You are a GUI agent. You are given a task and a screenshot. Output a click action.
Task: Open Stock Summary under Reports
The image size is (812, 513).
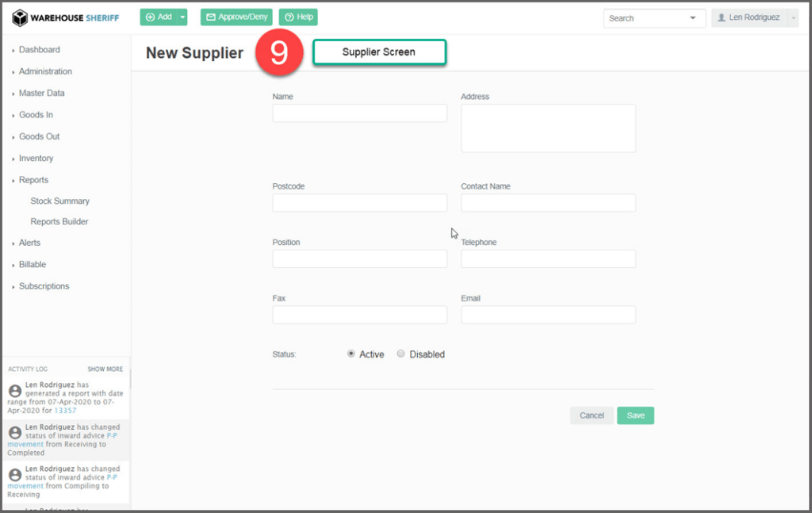(59, 201)
